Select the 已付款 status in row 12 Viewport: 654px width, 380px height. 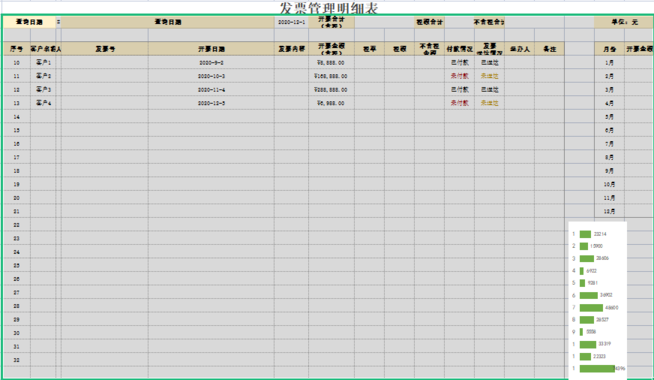[x=459, y=90]
